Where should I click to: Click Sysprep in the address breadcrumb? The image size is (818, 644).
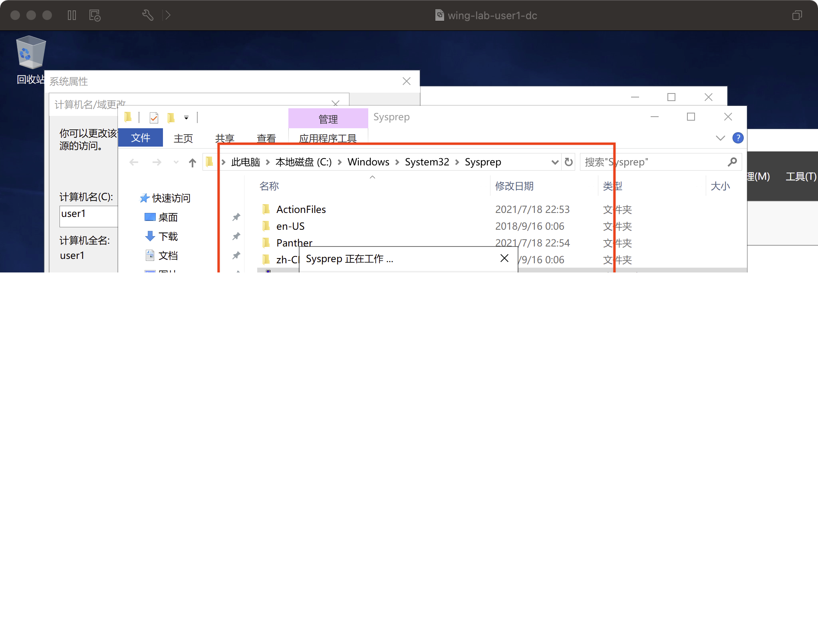coord(483,162)
